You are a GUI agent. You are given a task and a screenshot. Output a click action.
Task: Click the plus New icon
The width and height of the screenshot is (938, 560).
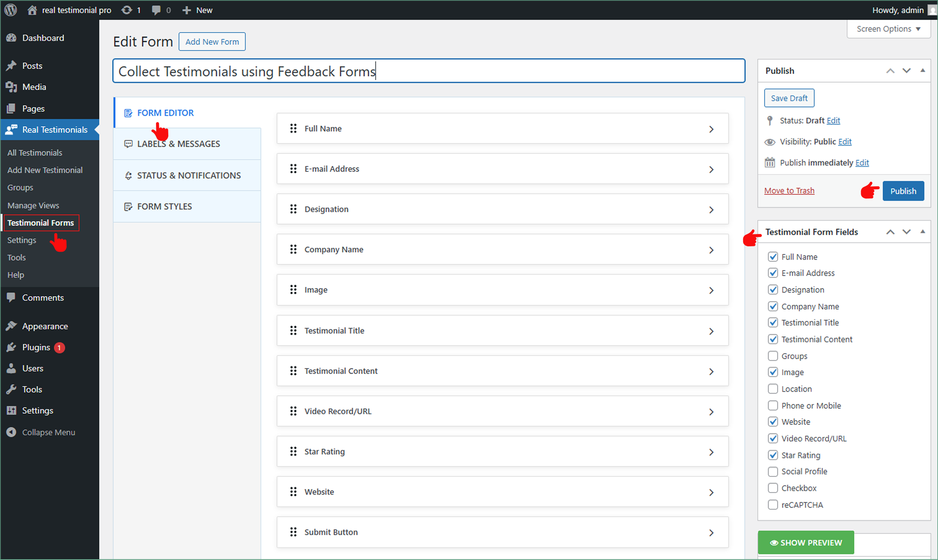coord(187,10)
